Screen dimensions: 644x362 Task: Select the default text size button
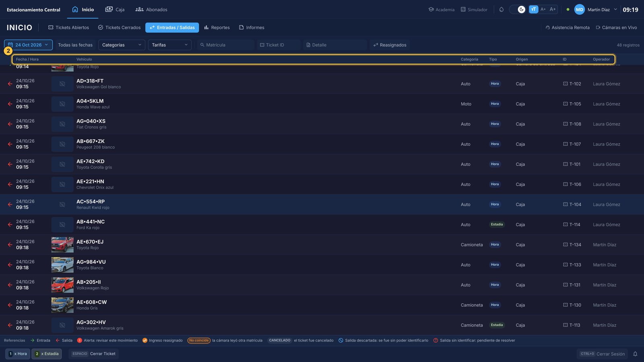[x=533, y=9]
